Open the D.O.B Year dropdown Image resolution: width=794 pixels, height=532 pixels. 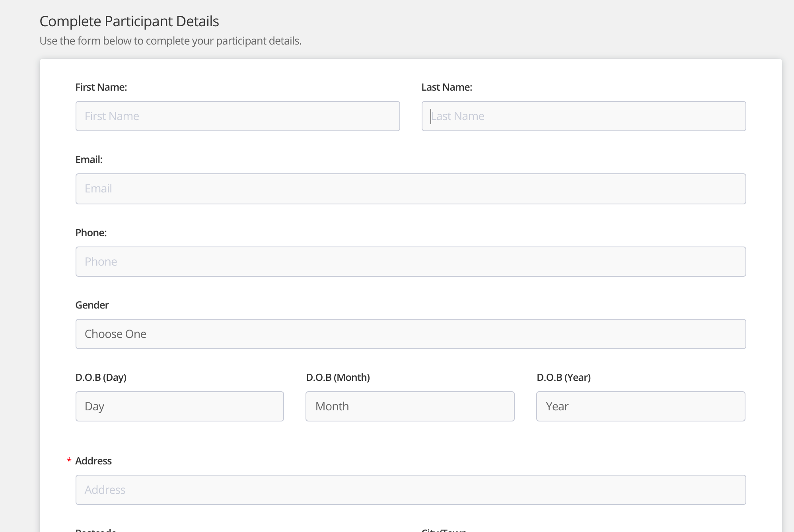coord(640,406)
